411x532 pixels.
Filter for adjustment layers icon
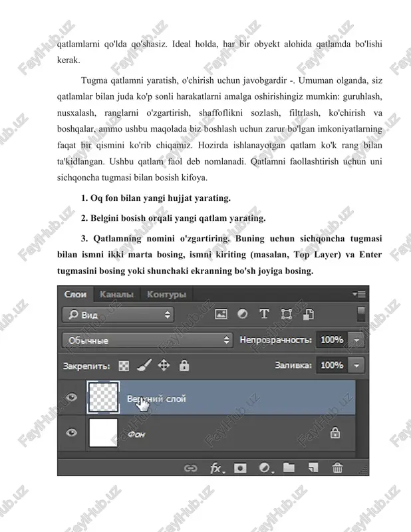[242, 314]
